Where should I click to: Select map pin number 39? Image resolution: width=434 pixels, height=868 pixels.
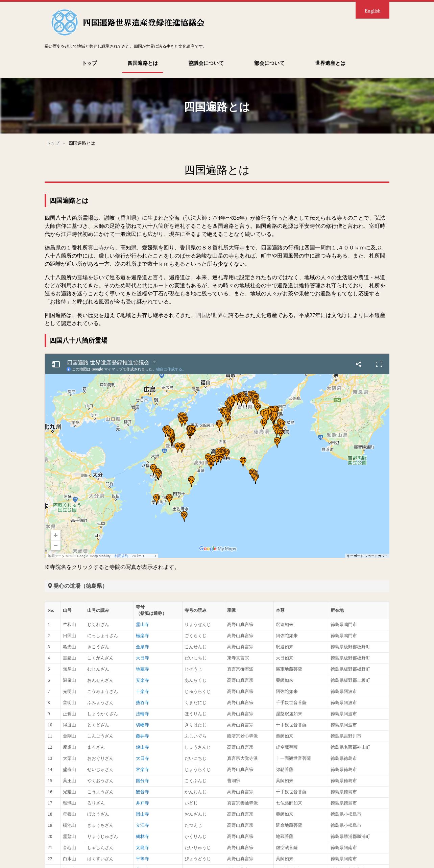coord(169,499)
